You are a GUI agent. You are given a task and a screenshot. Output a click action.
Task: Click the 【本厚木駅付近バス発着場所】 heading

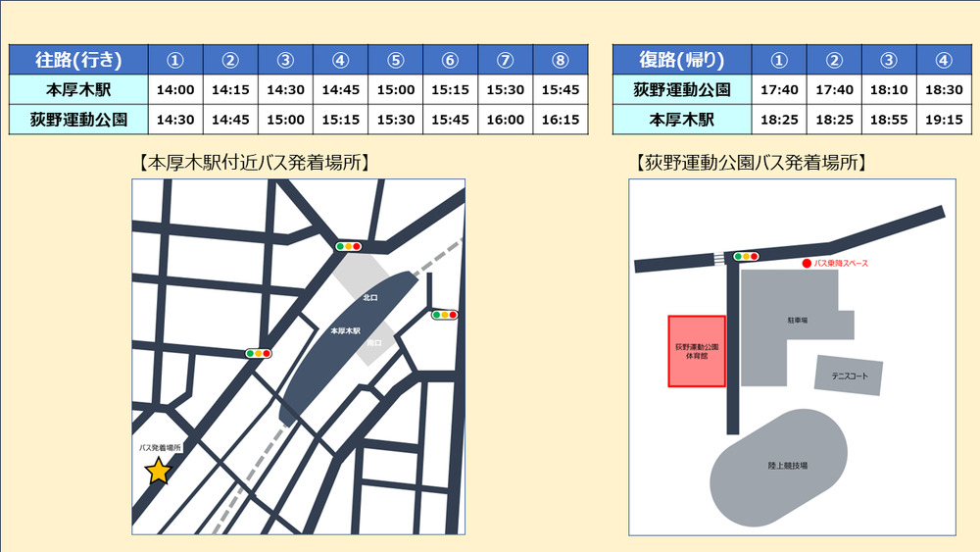[255, 163]
